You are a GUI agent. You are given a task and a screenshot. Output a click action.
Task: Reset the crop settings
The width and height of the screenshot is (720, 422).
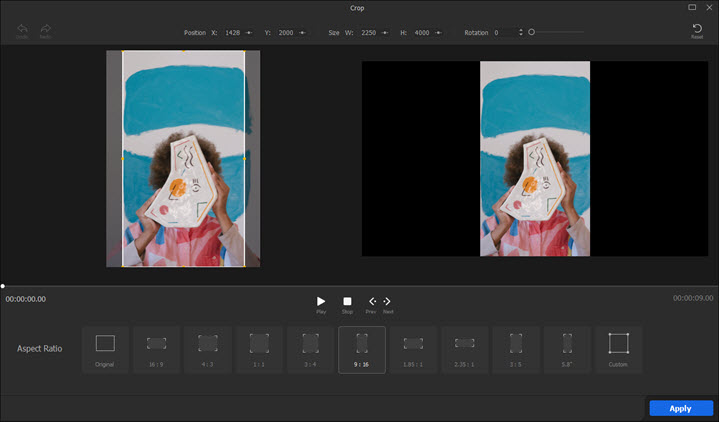coord(697,30)
